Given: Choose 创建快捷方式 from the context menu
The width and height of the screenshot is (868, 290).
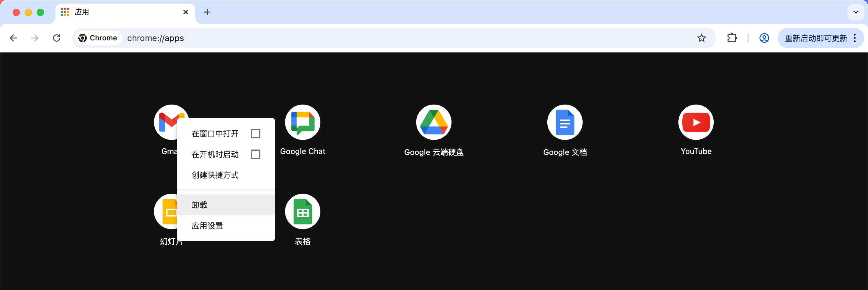Looking at the screenshot, I should tap(226, 175).
